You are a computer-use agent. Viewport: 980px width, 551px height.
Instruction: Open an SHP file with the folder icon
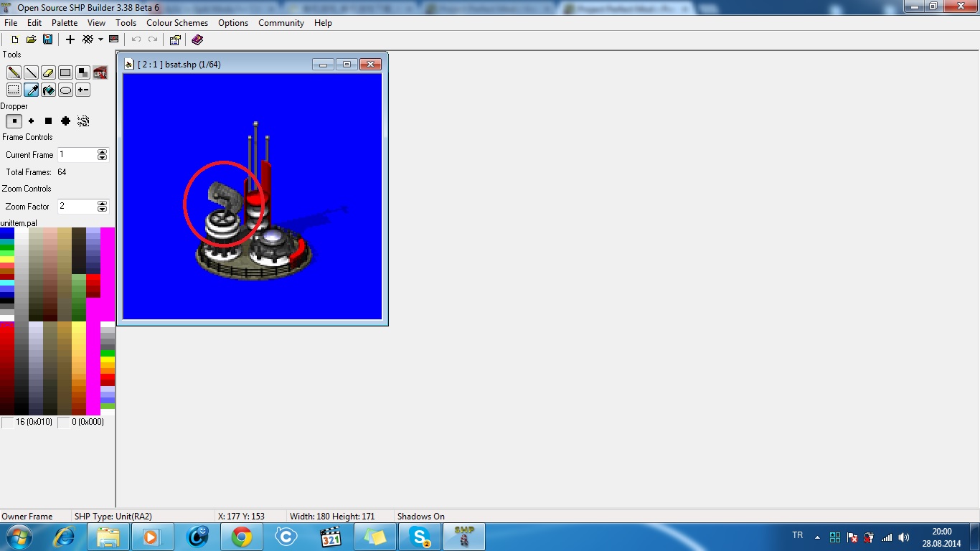click(x=31, y=39)
